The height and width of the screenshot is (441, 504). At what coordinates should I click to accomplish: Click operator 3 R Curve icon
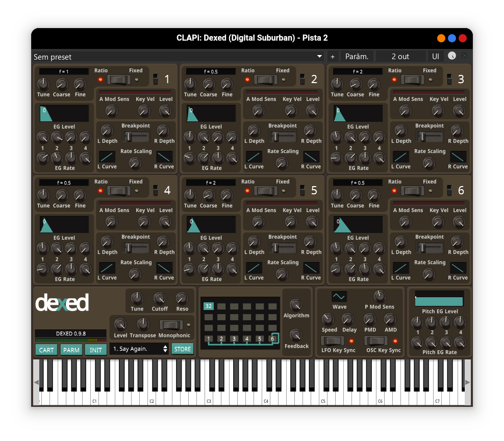(458, 157)
